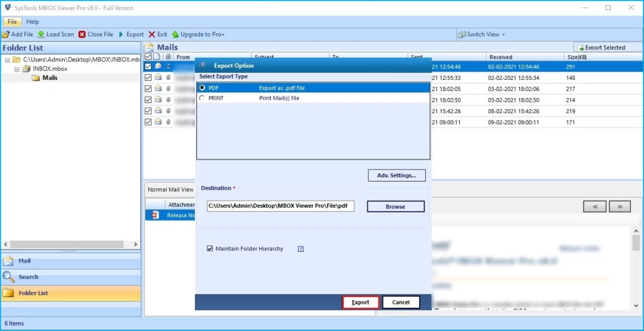Viewport: 644px width, 331px height.
Task: Toggle the Maintain Folder Hierarchy checkbox
Action: 210,249
